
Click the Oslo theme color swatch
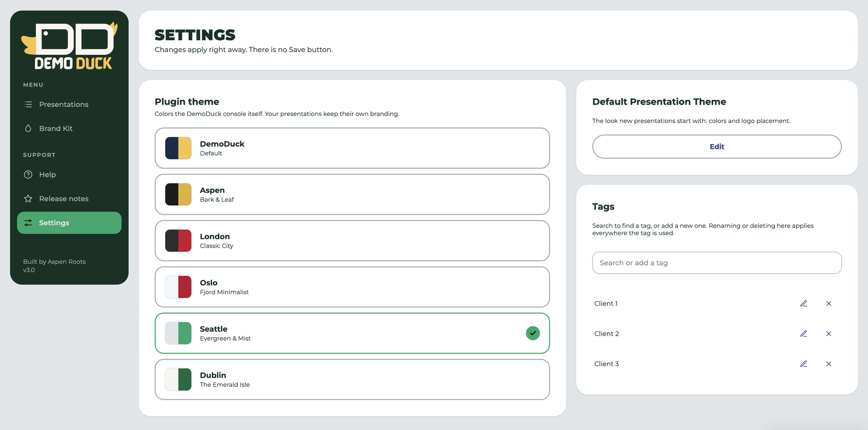click(x=178, y=287)
